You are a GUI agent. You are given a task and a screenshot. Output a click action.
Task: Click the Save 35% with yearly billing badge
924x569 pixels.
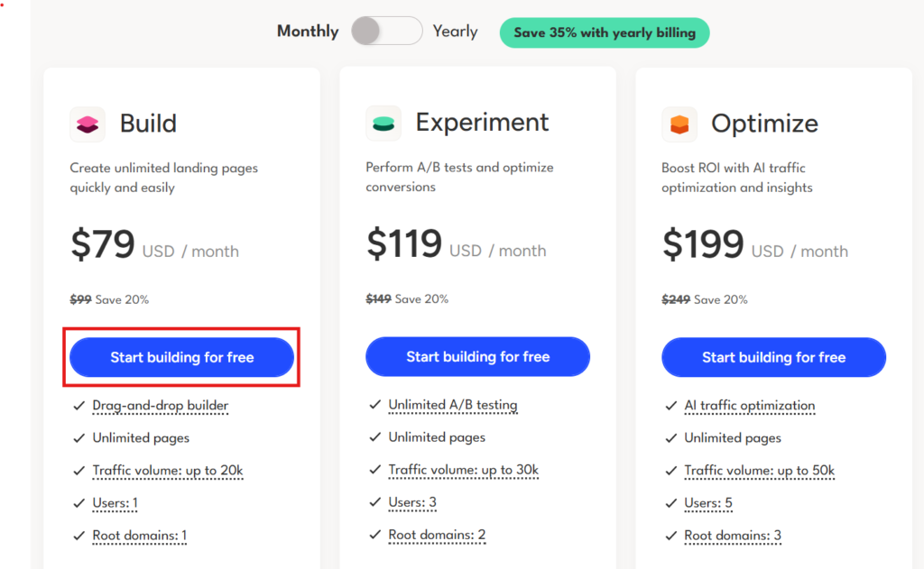pos(604,32)
